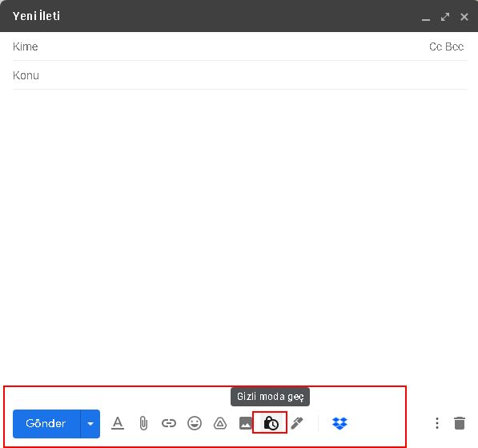Insert a link using chain icon
Screen dimensions: 478x448
pos(169,423)
